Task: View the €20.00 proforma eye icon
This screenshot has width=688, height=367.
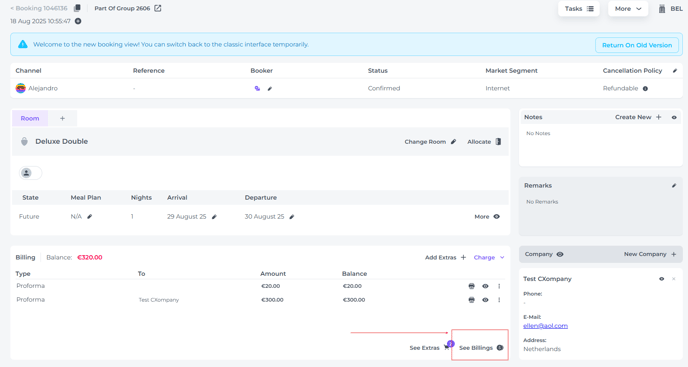Action: pyautogui.click(x=485, y=286)
